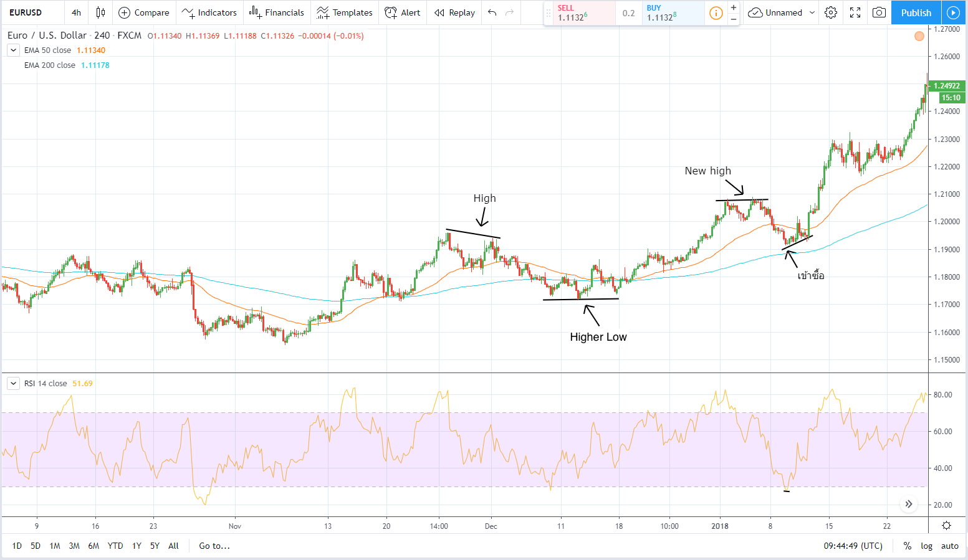Open the Alert creation dialog
Image resolution: width=968 pixels, height=560 pixels.
click(403, 12)
